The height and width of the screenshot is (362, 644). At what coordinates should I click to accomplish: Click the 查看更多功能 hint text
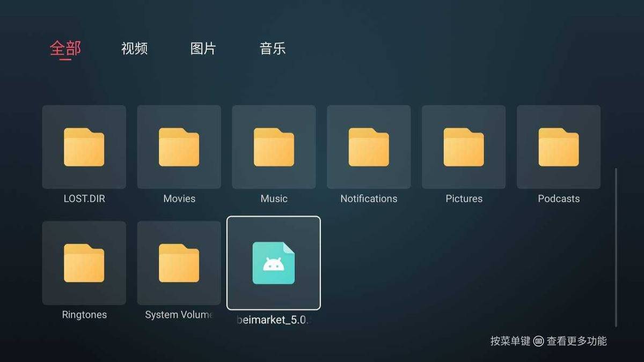point(577,341)
